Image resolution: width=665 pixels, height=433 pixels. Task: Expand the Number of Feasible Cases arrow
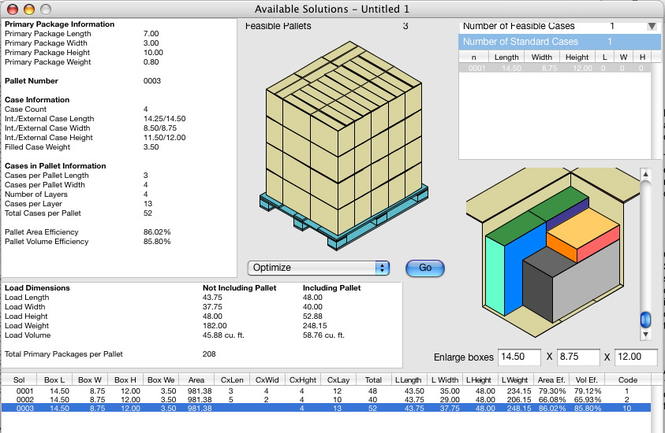pyautogui.click(x=652, y=26)
